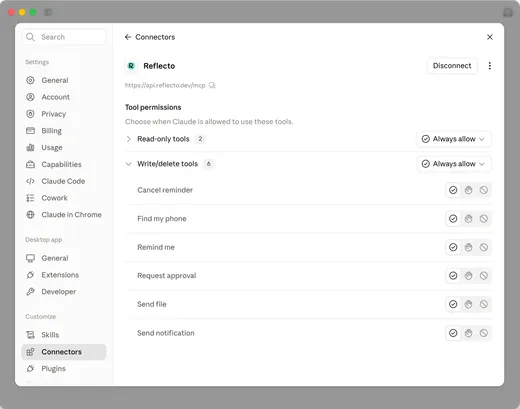The width and height of the screenshot is (520, 409).
Task: Click the Extensions plug icon
Action: tap(30, 275)
